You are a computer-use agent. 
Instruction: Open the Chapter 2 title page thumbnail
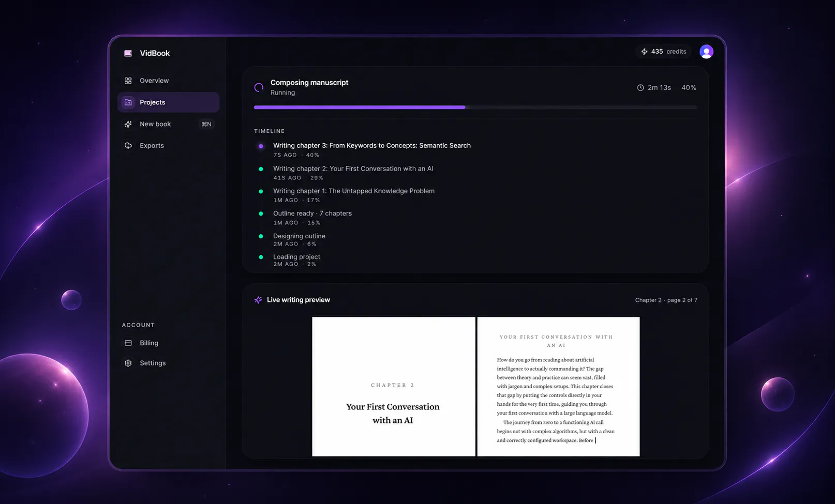pyautogui.click(x=394, y=387)
